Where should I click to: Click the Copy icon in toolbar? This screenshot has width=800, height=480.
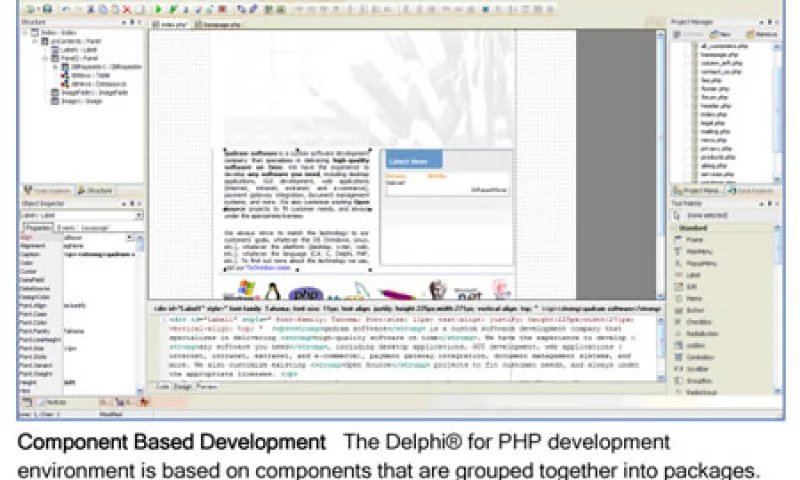point(103,9)
